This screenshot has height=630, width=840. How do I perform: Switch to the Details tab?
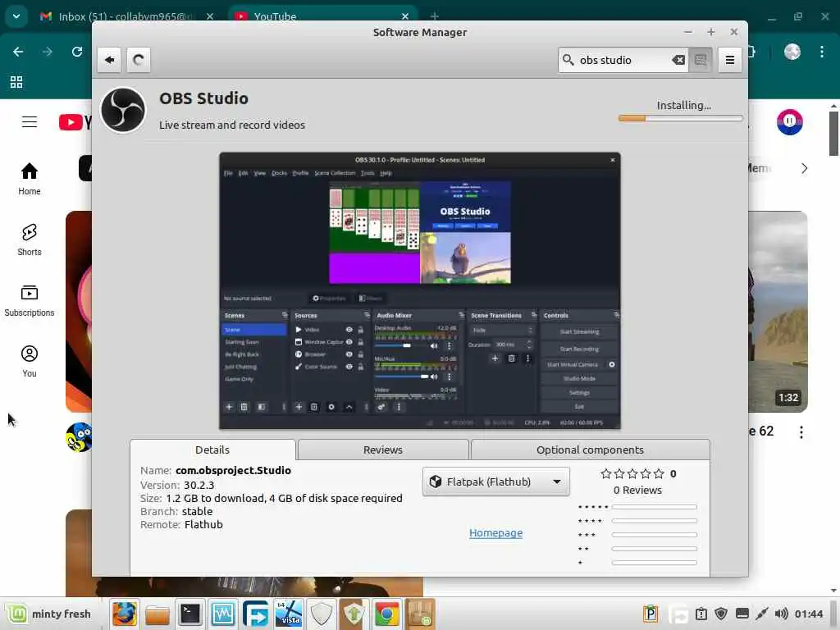click(x=212, y=450)
